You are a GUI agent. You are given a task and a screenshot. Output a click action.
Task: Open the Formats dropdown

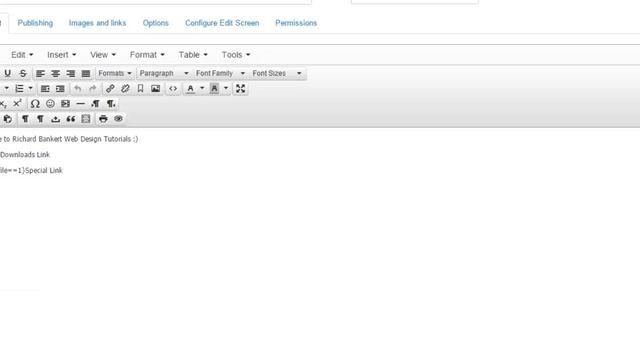point(115,73)
